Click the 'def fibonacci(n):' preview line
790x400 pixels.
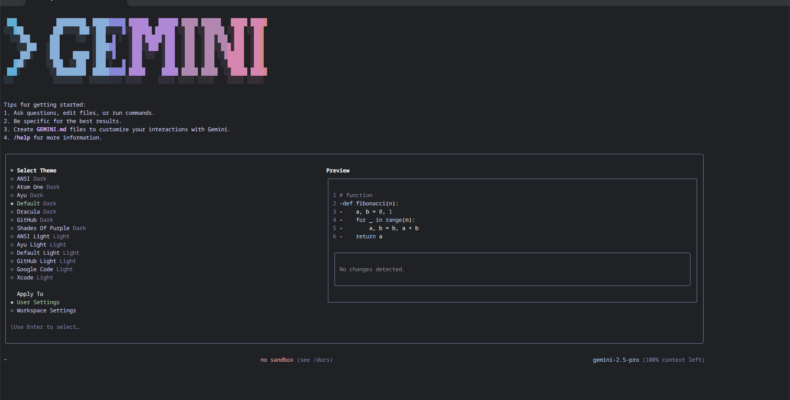pyautogui.click(x=369, y=204)
